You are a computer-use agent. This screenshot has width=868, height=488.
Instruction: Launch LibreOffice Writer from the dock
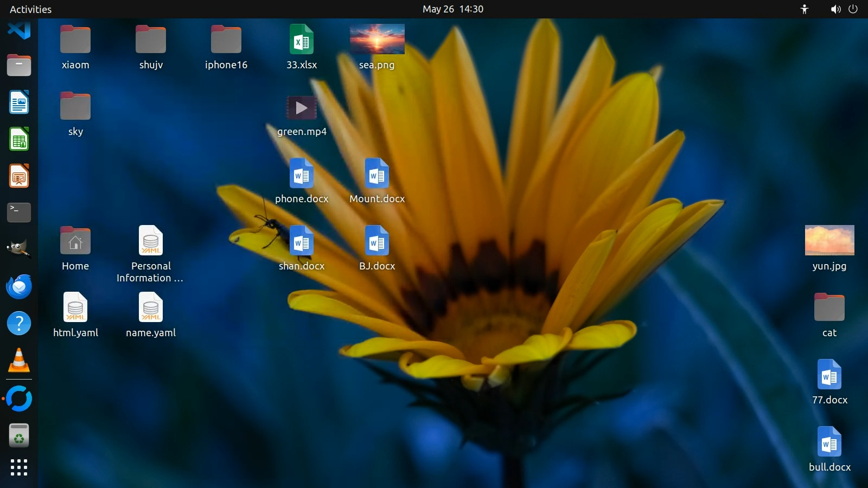click(19, 102)
